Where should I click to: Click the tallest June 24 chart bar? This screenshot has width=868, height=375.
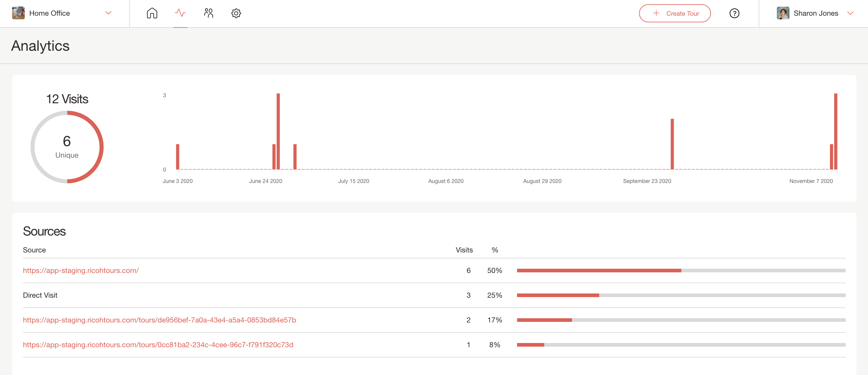pyautogui.click(x=278, y=131)
